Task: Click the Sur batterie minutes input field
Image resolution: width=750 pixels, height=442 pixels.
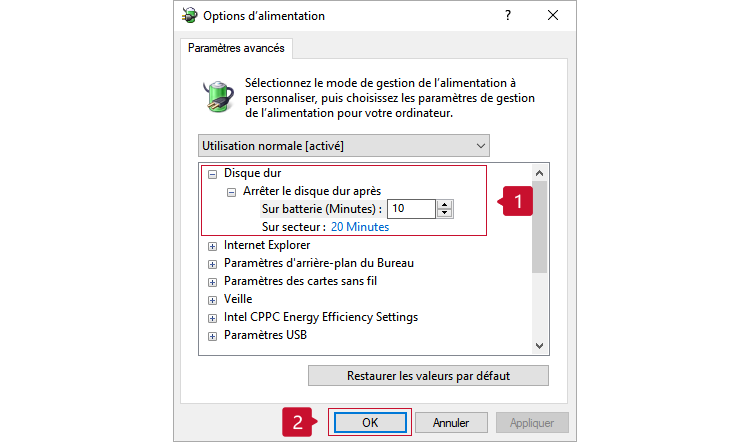Action: point(411,208)
